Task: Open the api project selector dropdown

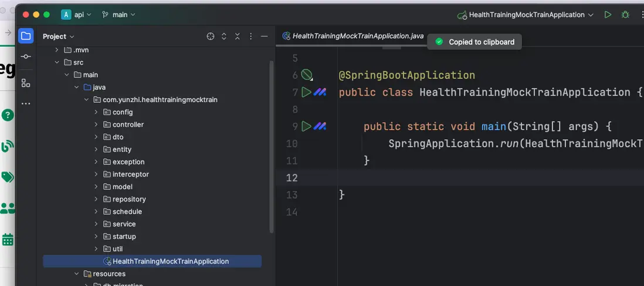Action: pos(76,15)
